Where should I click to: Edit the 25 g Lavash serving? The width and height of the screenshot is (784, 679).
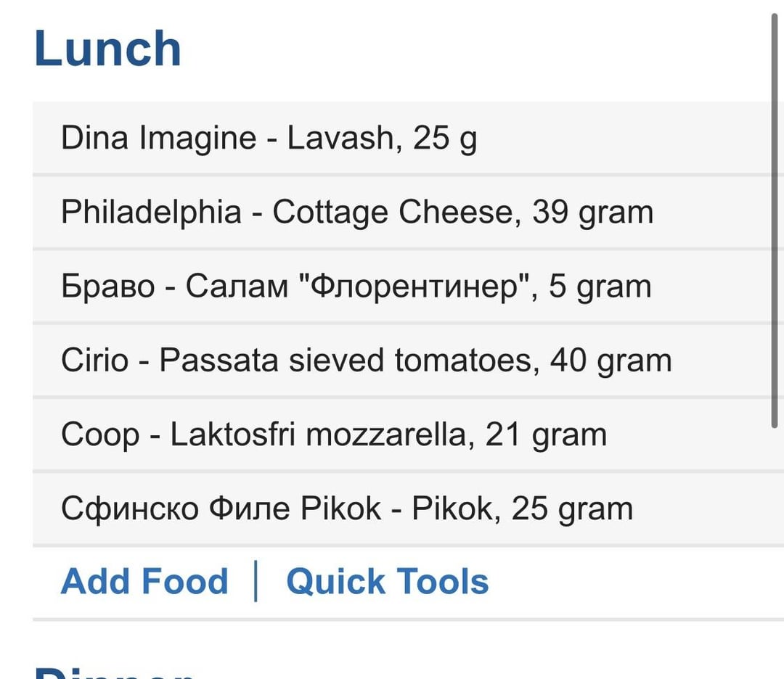coord(444,137)
